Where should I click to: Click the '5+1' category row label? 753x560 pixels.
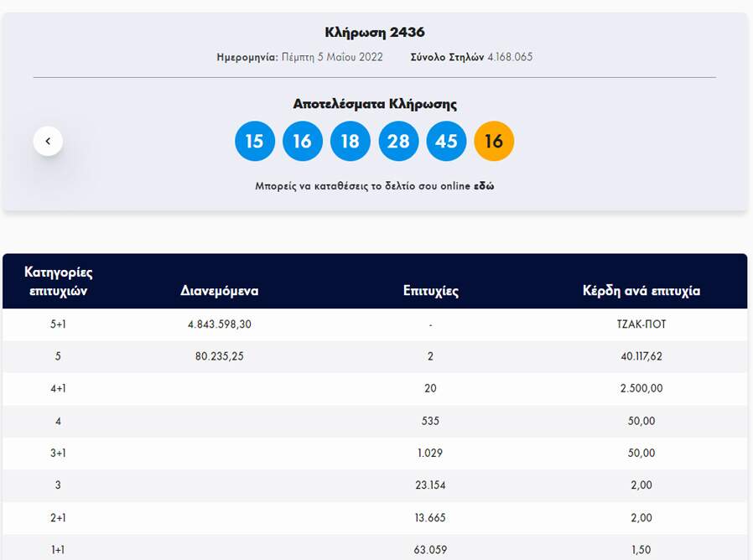pos(58,324)
